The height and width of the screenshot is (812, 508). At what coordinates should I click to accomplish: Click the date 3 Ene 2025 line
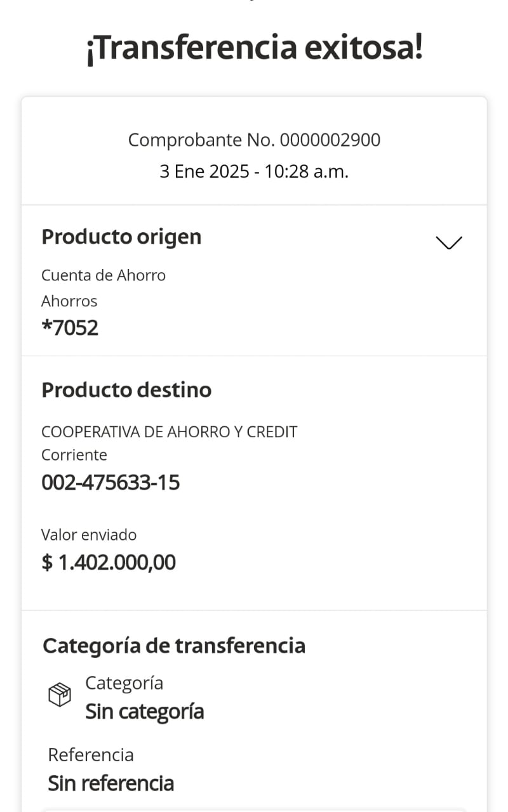(254, 171)
